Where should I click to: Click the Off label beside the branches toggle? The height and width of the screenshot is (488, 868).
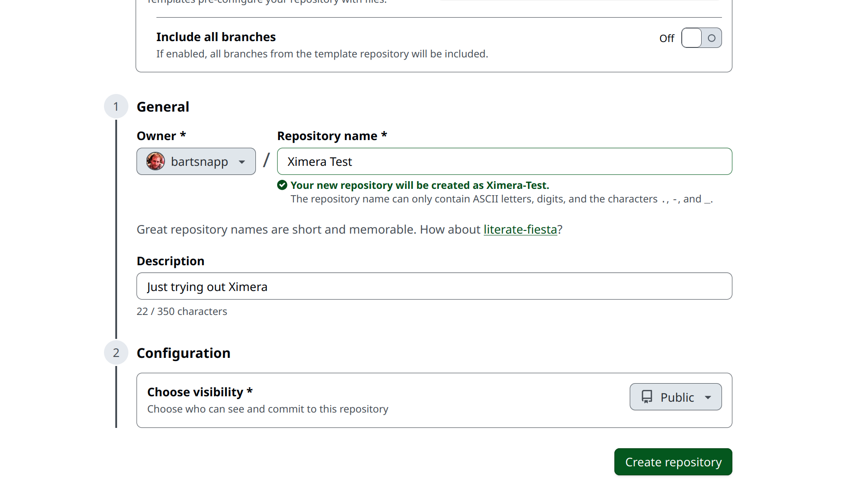(x=666, y=38)
